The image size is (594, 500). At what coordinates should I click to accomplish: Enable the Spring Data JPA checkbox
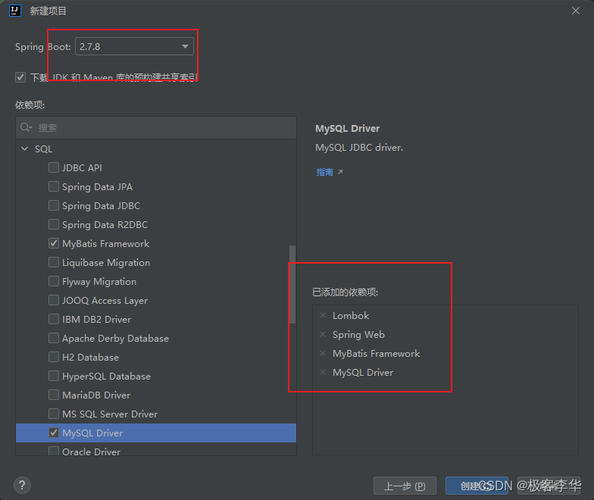tap(54, 186)
